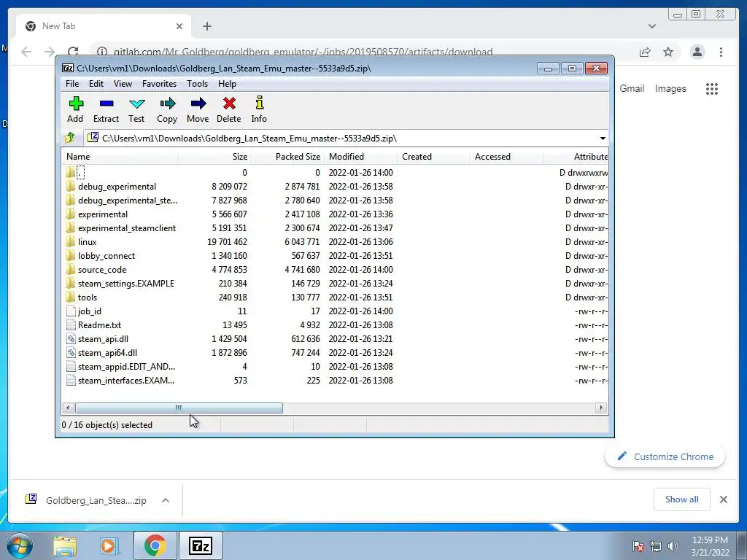Screen dimensions: 747x560
Task: Open the Chrome profile avatar icon
Action: pyautogui.click(x=697, y=52)
